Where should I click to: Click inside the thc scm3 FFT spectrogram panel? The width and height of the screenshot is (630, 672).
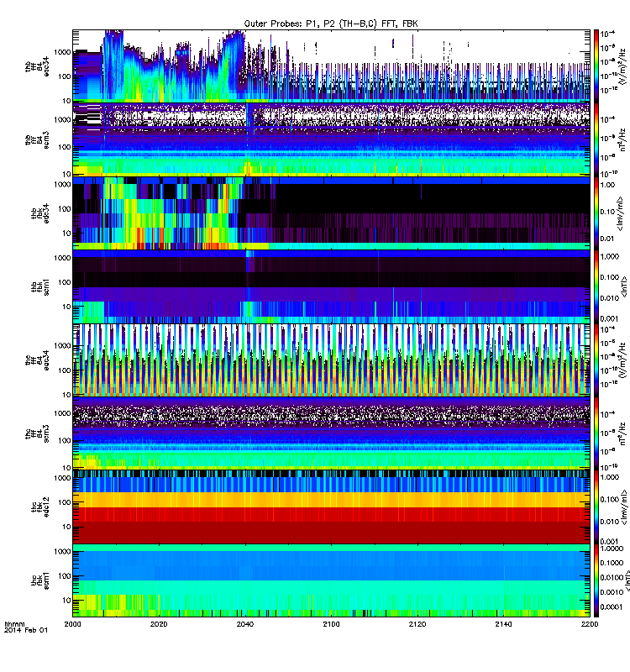point(331,433)
